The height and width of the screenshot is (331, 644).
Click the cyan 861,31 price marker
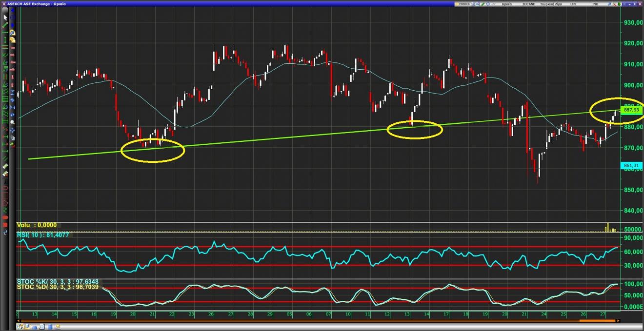pos(631,166)
